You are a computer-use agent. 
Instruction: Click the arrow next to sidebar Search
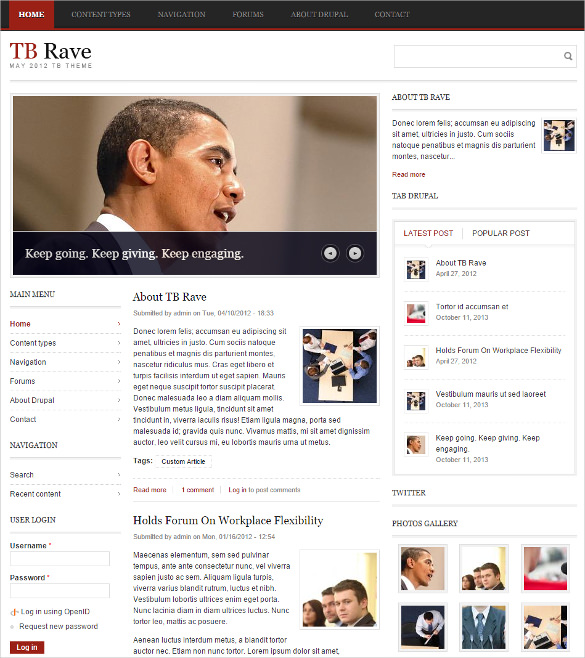tap(119, 475)
